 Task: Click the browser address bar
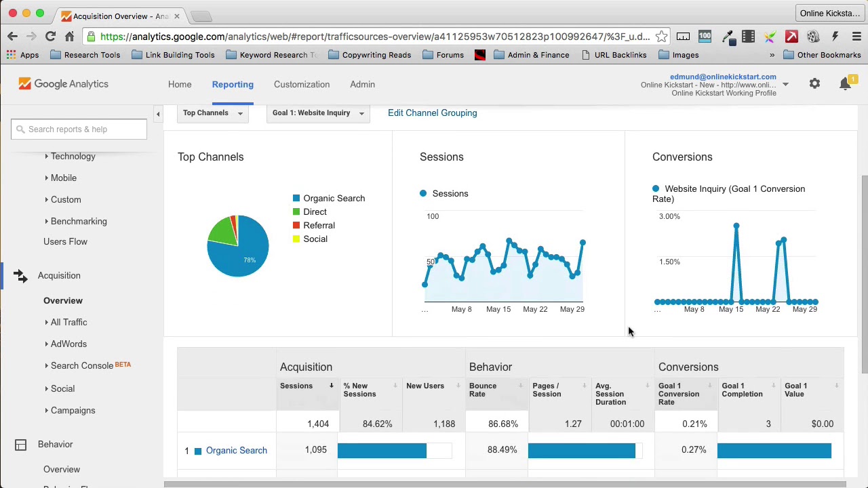(x=376, y=37)
